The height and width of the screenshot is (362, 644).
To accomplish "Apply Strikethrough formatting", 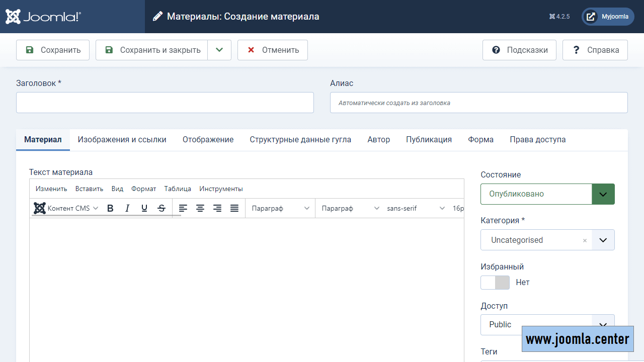I will pyautogui.click(x=162, y=208).
